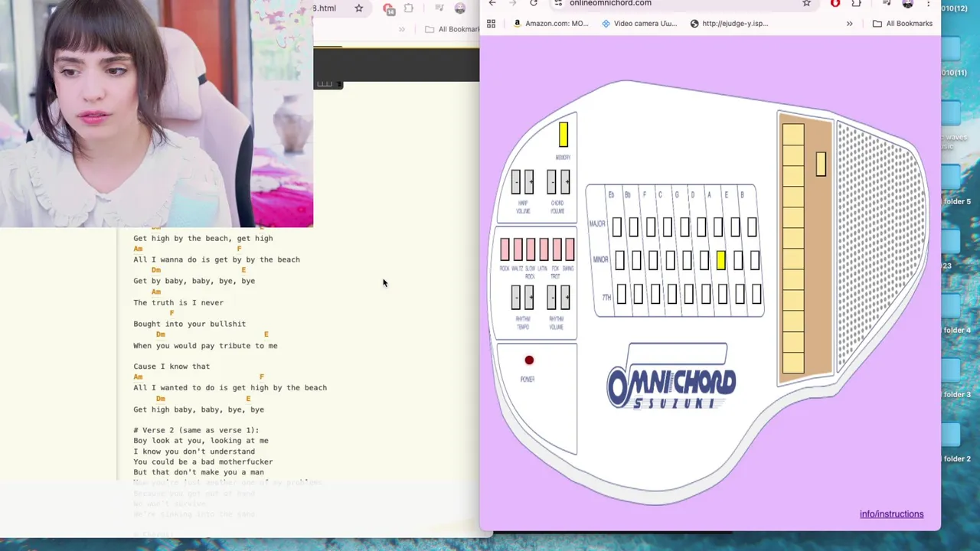
Task: Decrease harp volume with minus button
Action: coord(516,182)
